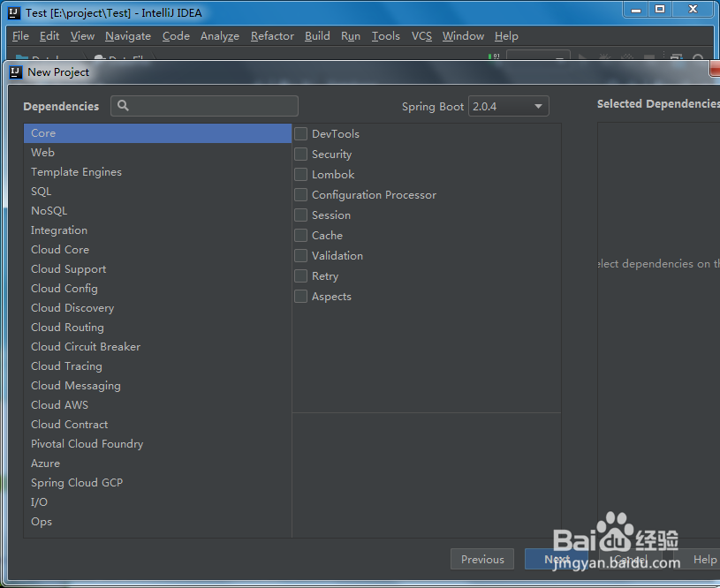720x588 pixels.
Task: Open the Build menu
Action: pos(317,36)
